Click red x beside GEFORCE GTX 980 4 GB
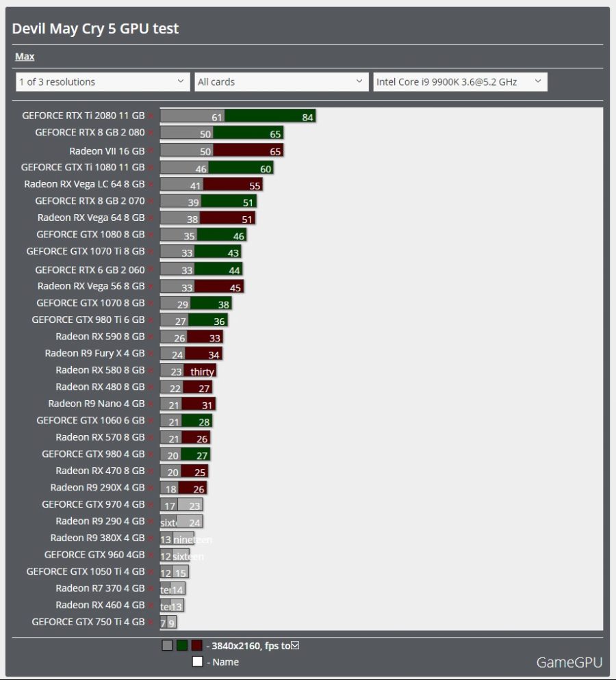Screen dimensions: 616x680 tap(151, 454)
